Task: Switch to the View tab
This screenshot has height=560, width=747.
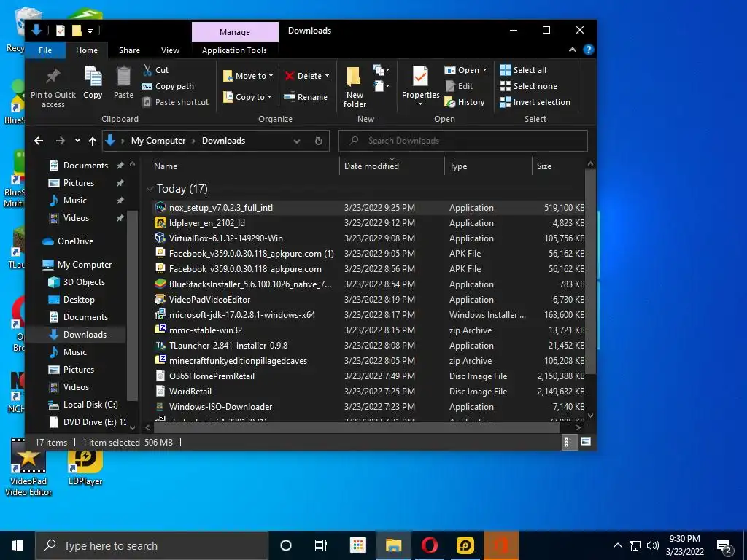Action: click(x=170, y=50)
